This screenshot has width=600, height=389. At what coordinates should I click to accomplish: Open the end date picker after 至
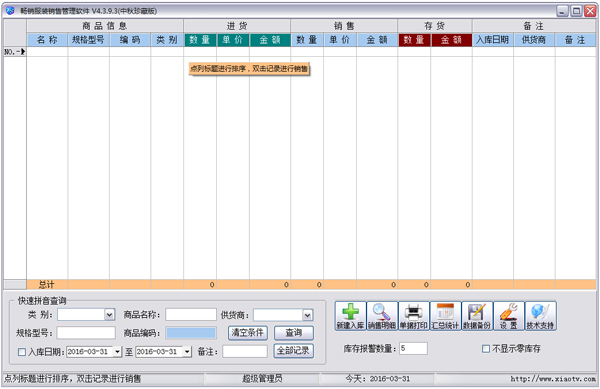(187, 352)
